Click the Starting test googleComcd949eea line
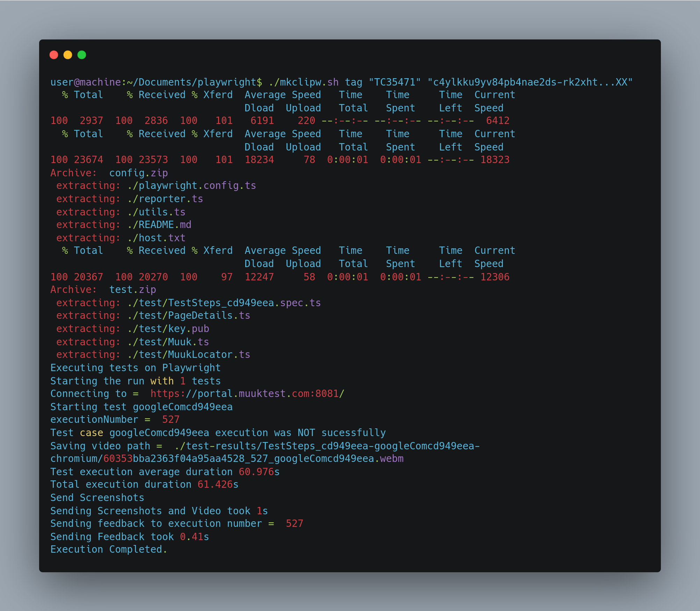The image size is (700, 611). (141, 407)
